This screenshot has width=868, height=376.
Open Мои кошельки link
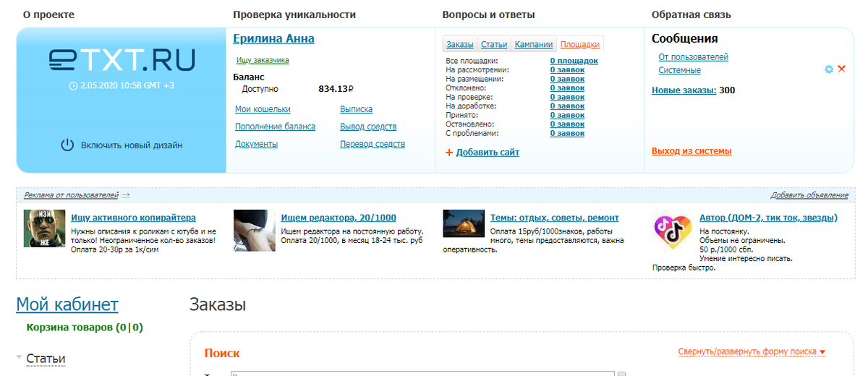pyautogui.click(x=263, y=109)
